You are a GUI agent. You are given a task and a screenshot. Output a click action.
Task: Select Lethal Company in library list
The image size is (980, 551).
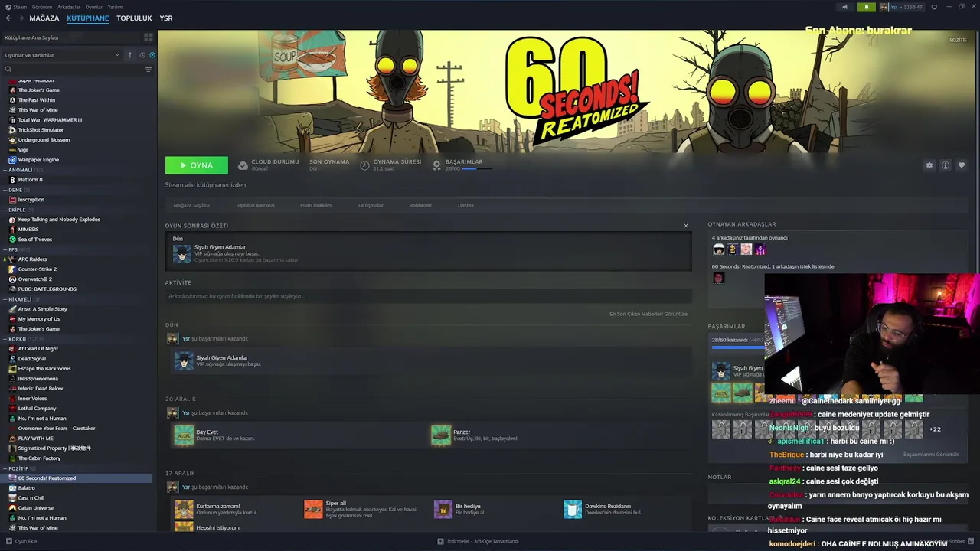pos(38,409)
